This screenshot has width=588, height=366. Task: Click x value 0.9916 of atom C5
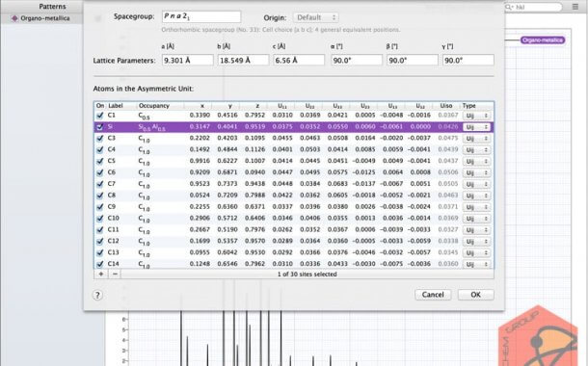tap(200, 161)
